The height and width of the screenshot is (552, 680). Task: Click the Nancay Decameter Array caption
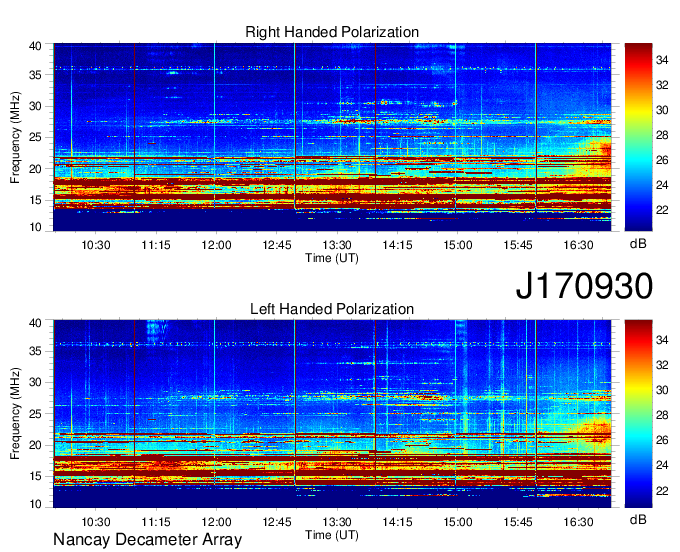(147, 540)
